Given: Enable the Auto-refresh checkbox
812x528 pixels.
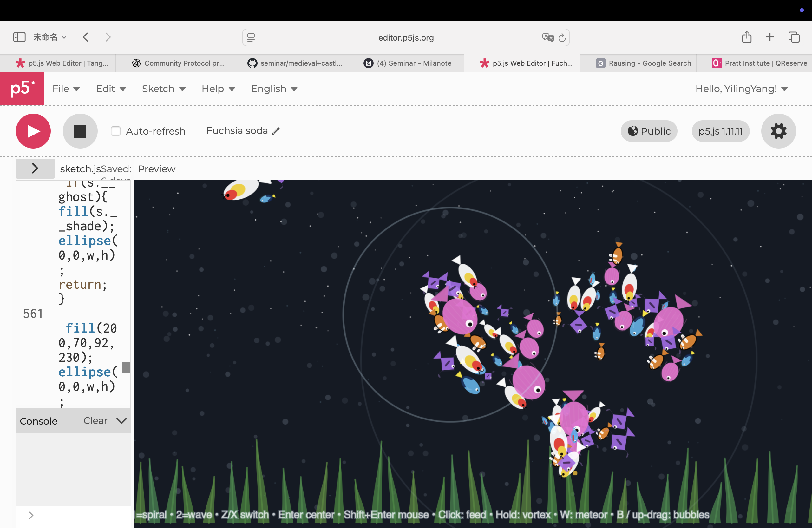Looking at the screenshot, I should [116, 131].
